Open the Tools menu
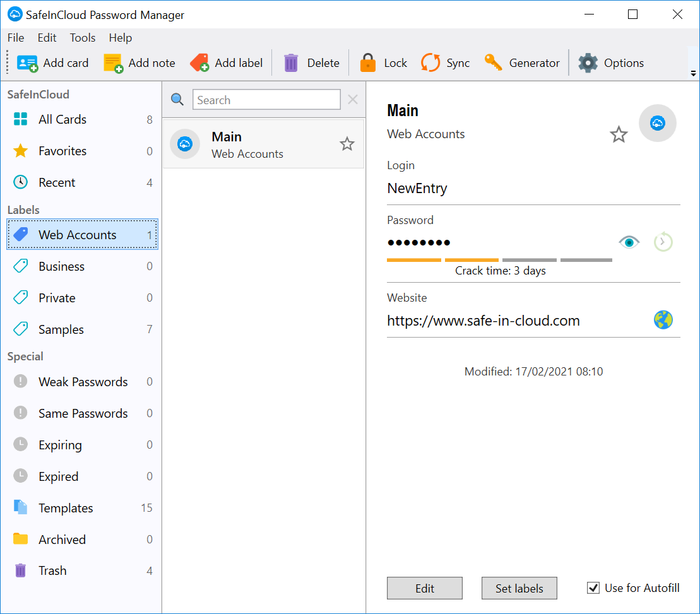 click(83, 38)
